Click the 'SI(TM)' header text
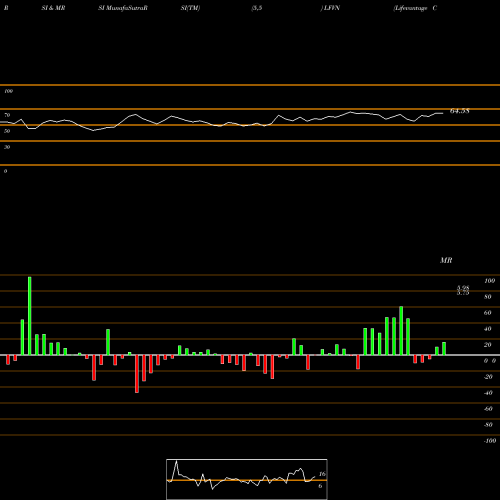Image resolution: width=500 pixels, height=500 pixels. tap(190, 8)
